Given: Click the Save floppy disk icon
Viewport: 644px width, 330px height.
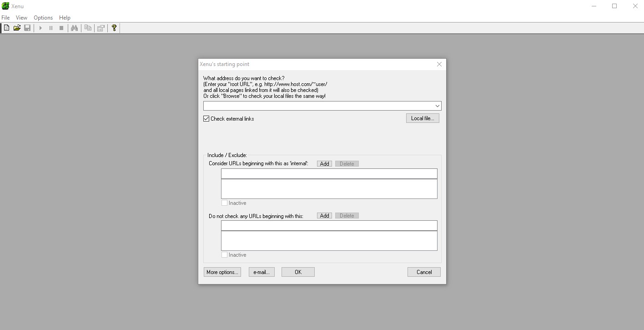Looking at the screenshot, I should click(27, 27).
